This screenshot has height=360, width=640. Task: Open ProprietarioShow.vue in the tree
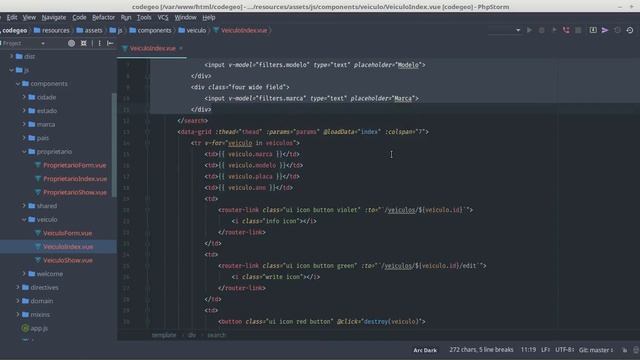(75, 192)
